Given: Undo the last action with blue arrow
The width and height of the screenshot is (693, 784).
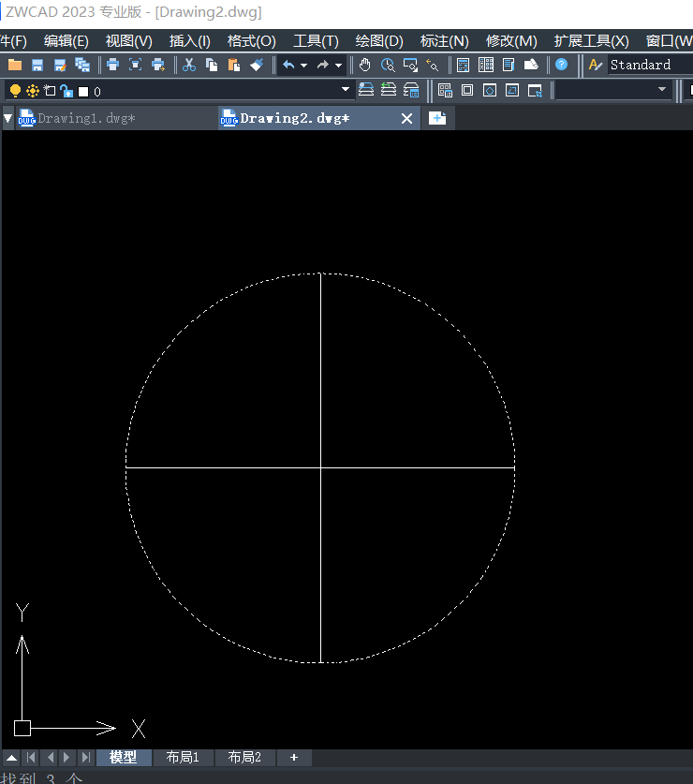Looking at the screenshot, I should click(288, 65).
